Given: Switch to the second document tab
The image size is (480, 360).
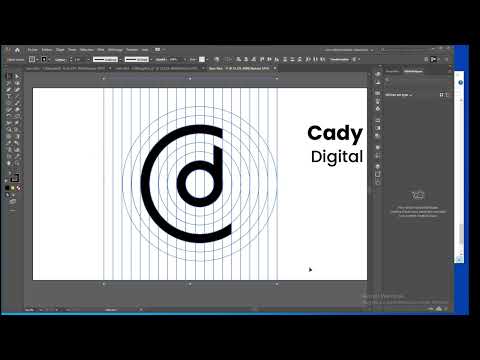Looking at the screenshot, I should 157,68.
